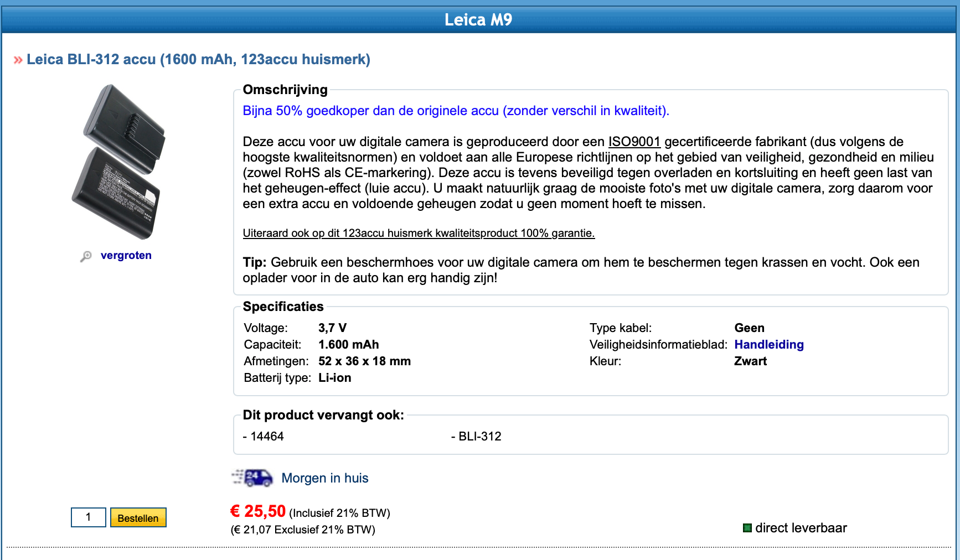Image resolution: width=960 pixels, height=560 pixels.
Task: Click the Leica M9 header bar
Action: click(x=478, y=20)
